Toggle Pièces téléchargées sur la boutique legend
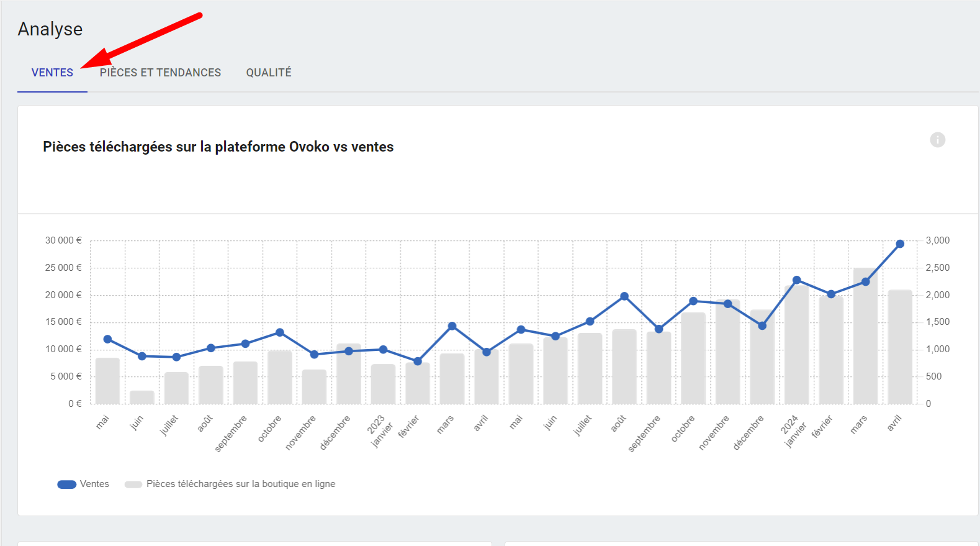This screenshot has width=980, height=546. click(x=240, y=484)
